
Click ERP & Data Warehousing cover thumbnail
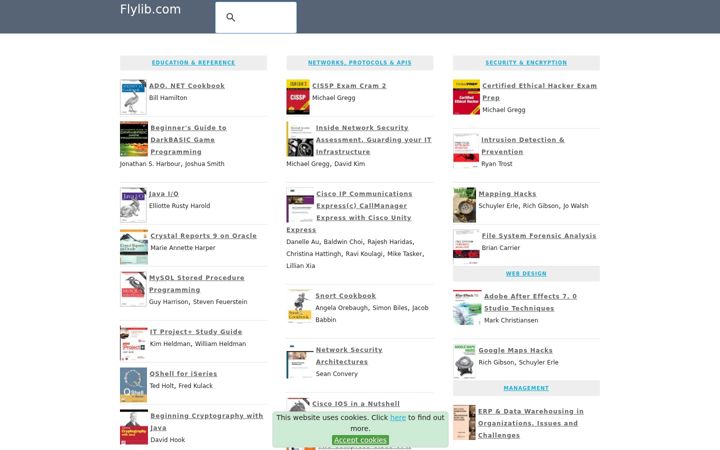click(464, 422)
